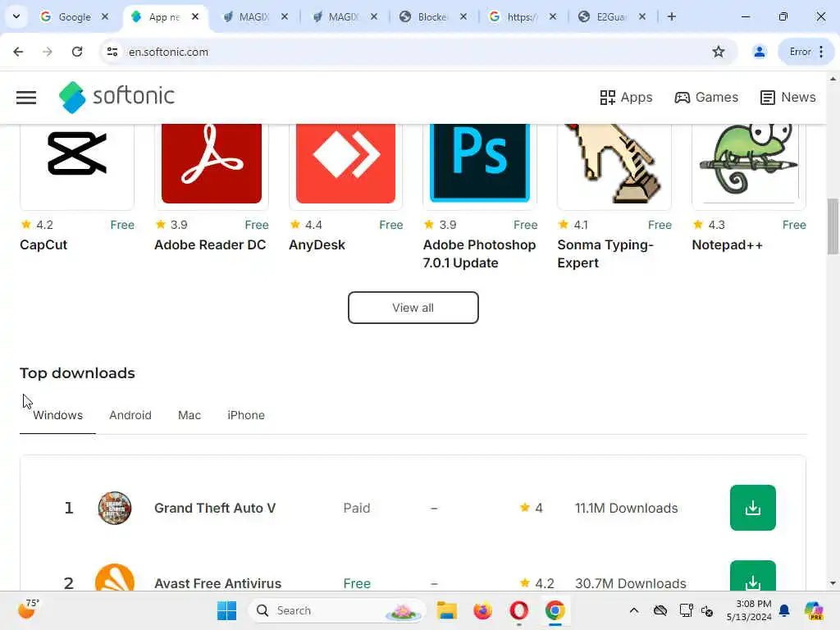Open the Avast Free Antivirus link

tap(217, 583)
